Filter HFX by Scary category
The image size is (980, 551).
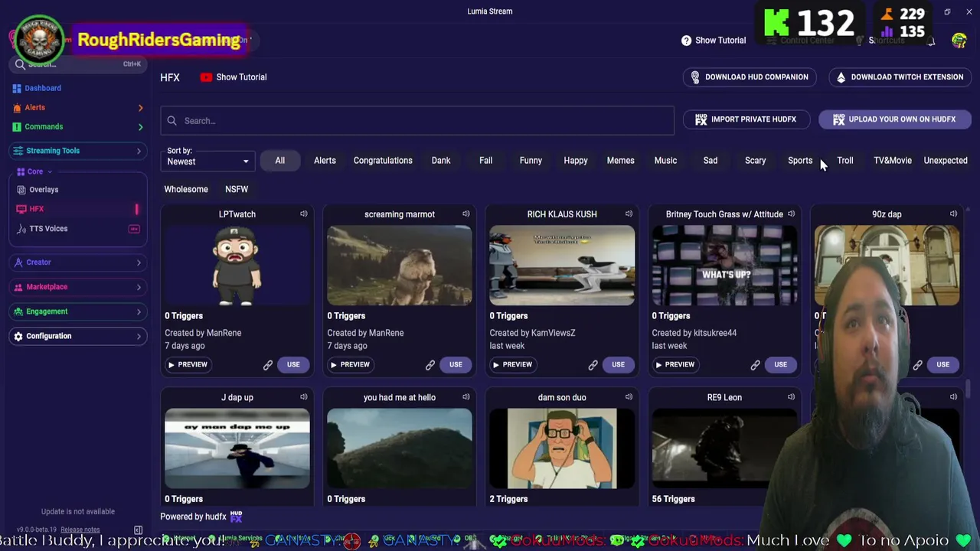755,161
